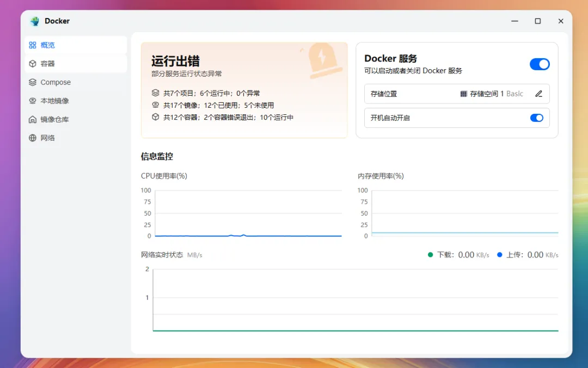Click the 容器 cube icon in sidebar
Viewport: 588px width, 368px height.
click(33, 64)
